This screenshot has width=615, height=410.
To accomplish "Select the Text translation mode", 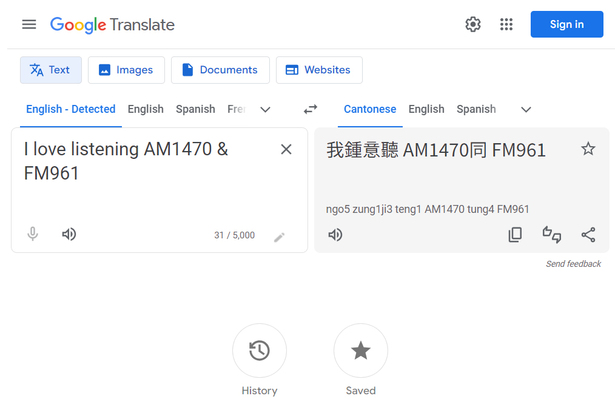I will point(51,70).
